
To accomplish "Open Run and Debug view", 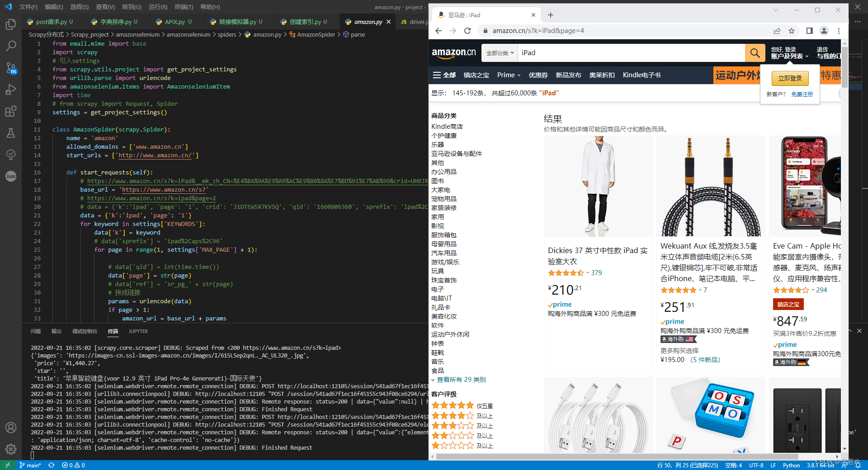I will 11,89.
